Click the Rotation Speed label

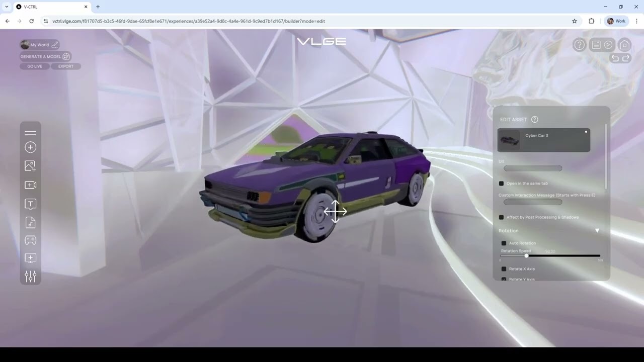[x=516, y=251]
